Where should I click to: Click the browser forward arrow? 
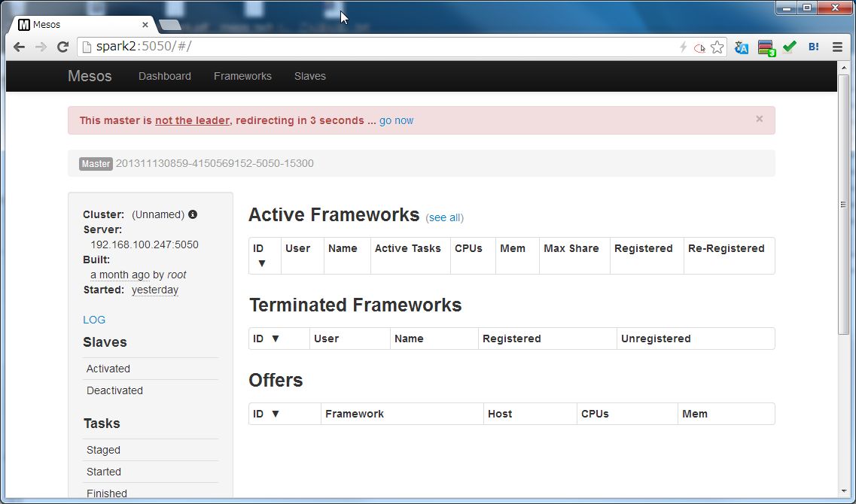(x=41, y=47)
